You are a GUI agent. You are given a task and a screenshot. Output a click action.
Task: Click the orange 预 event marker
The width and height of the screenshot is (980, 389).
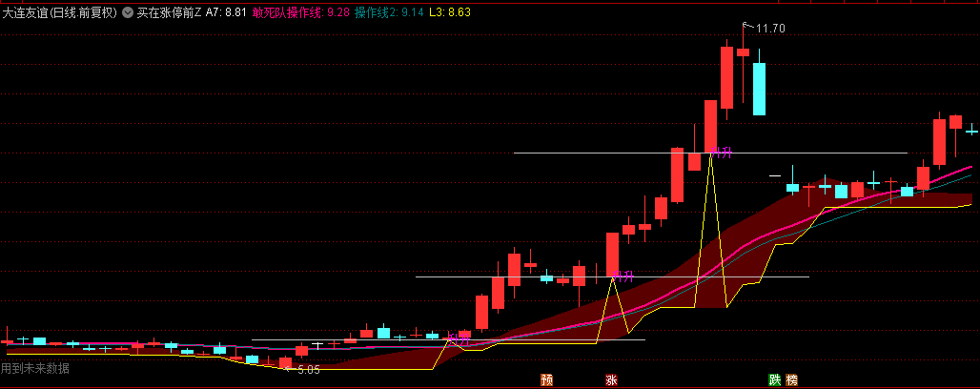(547, 379)
